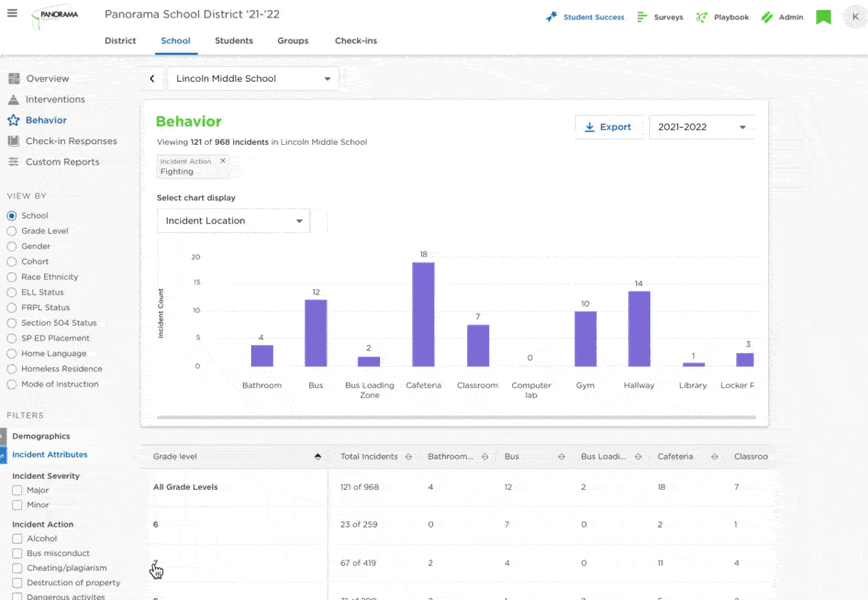Viewport: 868px width, 600px height.
Task: Click the Export button
Action: pos(609,127)
